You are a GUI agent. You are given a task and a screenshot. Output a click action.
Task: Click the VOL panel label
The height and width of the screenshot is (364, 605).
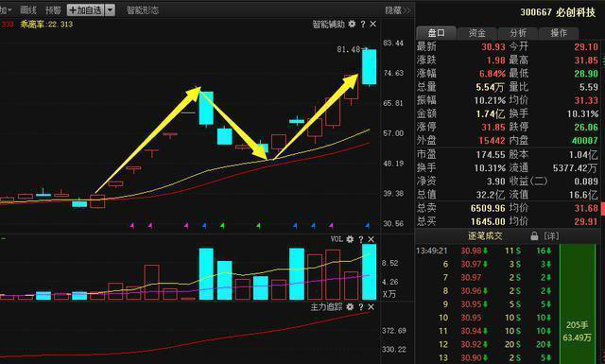coord(337,239)
